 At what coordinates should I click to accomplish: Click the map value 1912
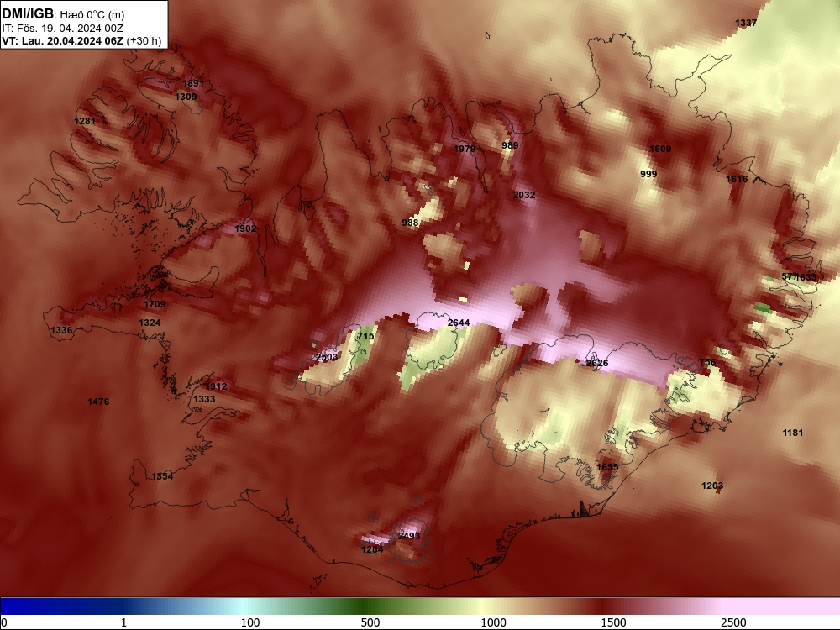pos(217,386)
